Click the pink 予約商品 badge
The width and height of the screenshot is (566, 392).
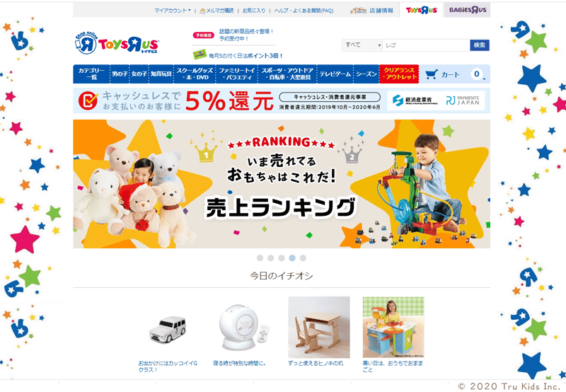tap(204, 35)
